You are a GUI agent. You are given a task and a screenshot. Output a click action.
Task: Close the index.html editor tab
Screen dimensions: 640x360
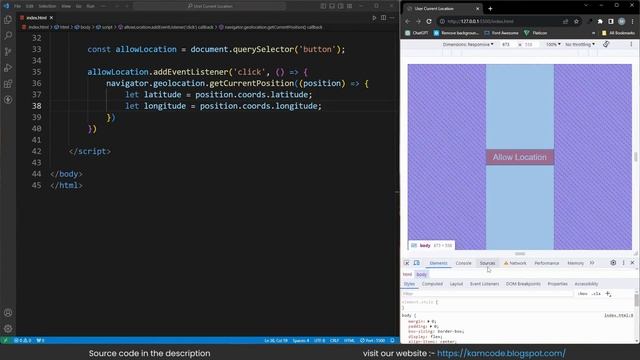[x=51, y=18]
